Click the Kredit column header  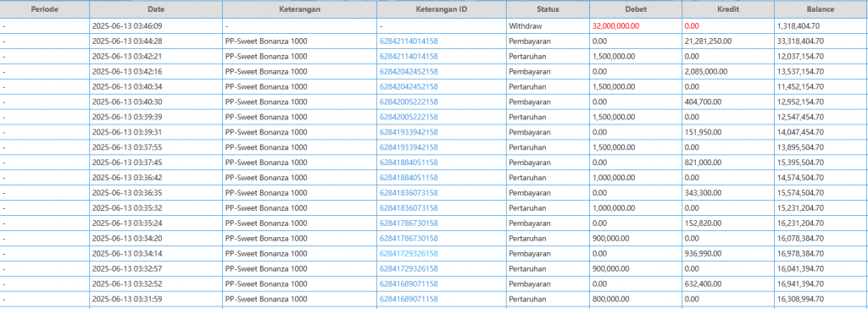[x=728, y=9]
